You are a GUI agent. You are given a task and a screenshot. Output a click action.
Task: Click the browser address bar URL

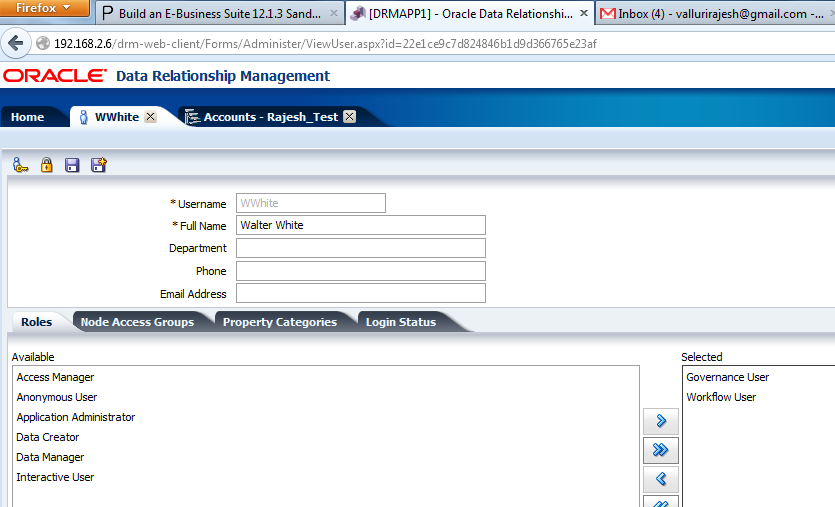[x=325, y=44]
